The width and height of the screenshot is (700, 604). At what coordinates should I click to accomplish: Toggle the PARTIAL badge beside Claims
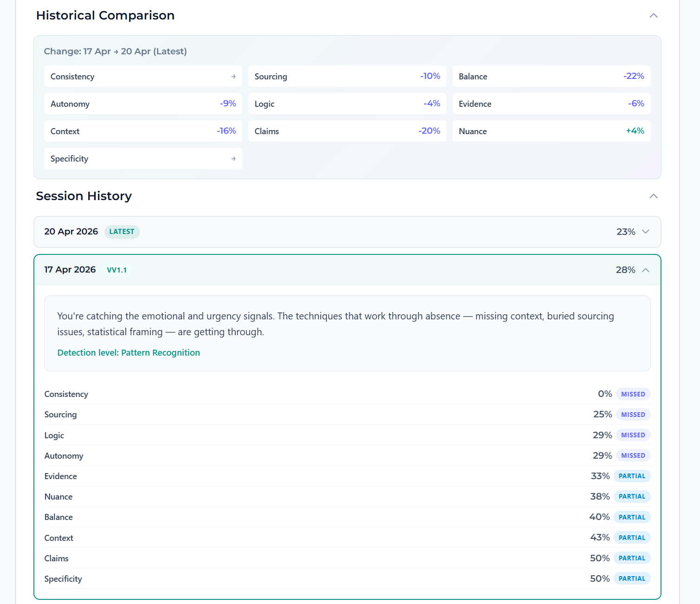tap(632, 558)
